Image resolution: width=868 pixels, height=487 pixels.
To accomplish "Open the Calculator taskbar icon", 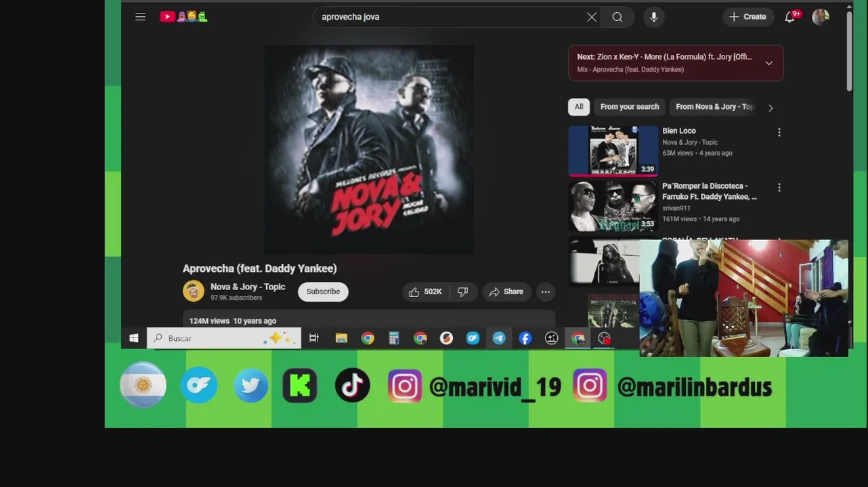I will pos(394,338).
